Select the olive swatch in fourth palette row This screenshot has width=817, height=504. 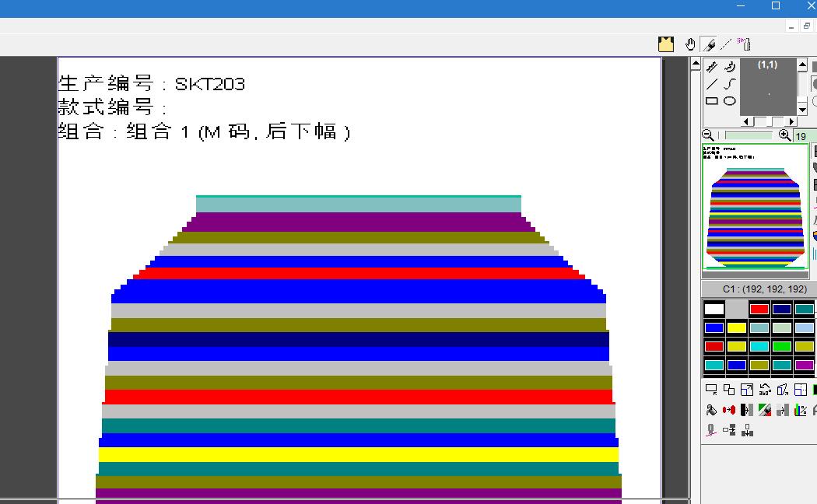click(759, 365)
